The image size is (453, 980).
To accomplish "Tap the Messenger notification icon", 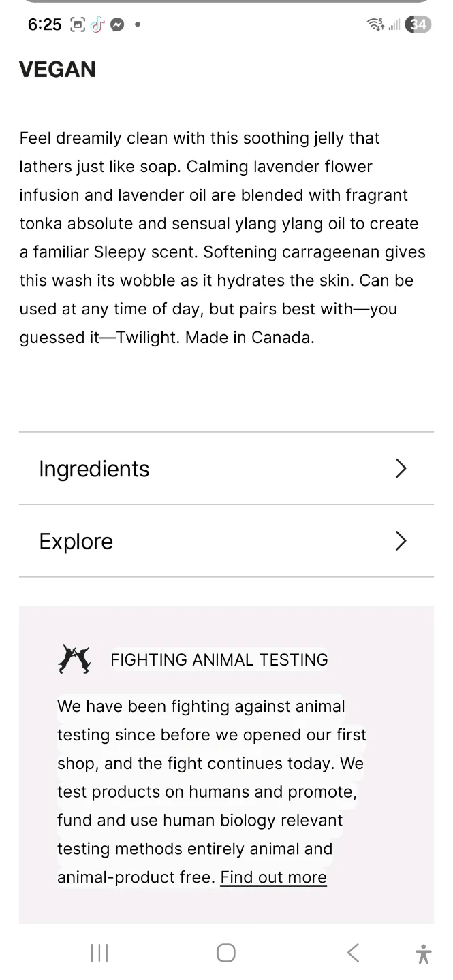I will click(x=117, y=25).
